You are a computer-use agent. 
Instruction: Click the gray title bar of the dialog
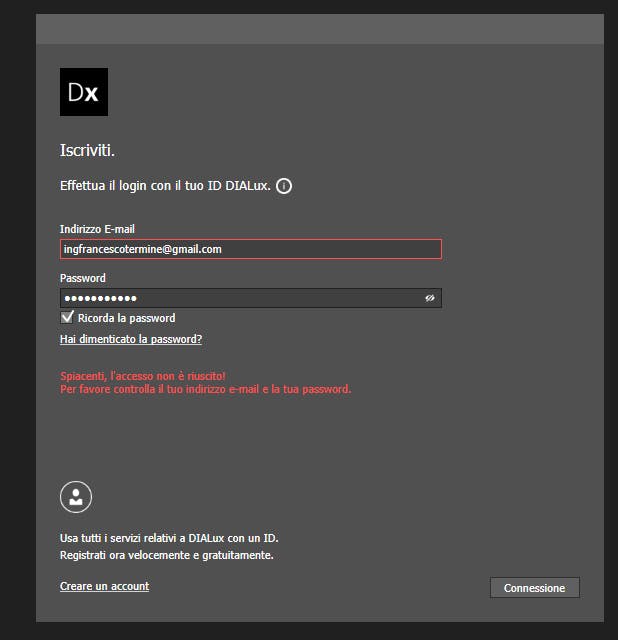pyautogui.click(x=319, y=29)
